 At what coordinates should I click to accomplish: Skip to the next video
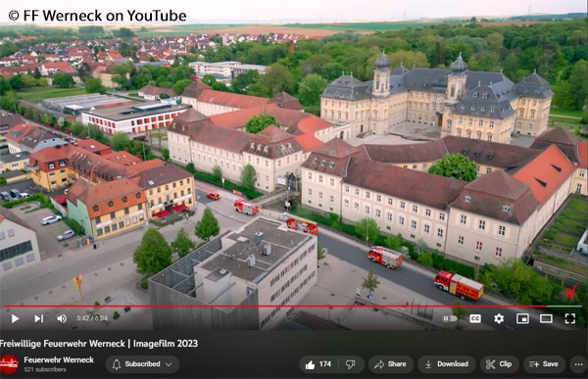coord(39,318)
